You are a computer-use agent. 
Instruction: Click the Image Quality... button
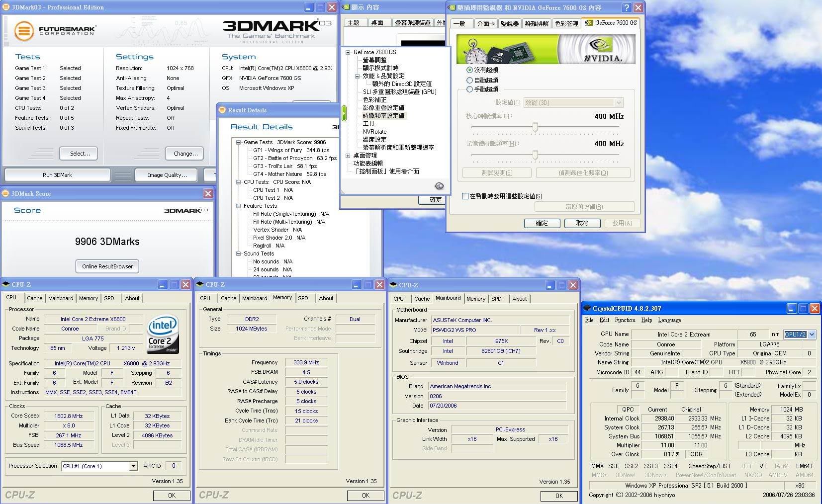point(167,175)
